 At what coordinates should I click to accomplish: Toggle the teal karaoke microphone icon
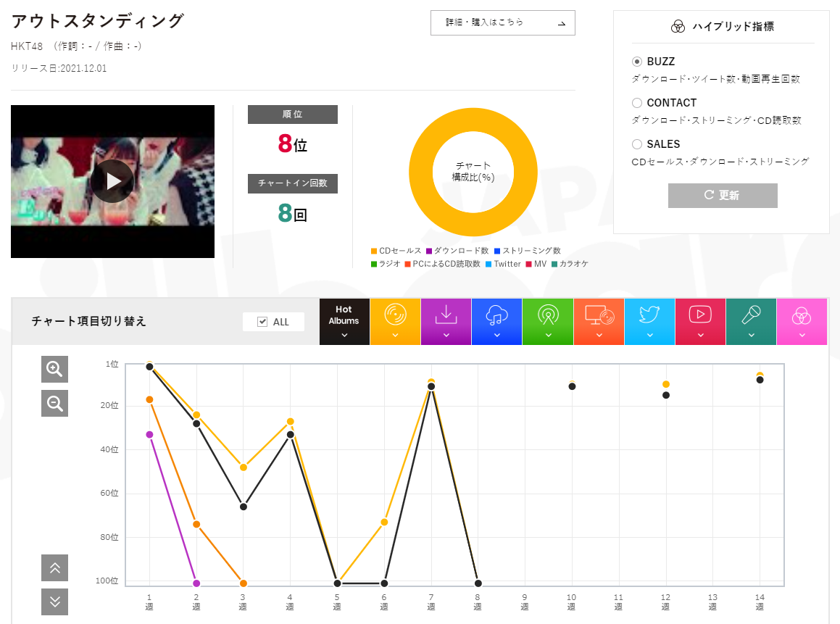click(751, 321)
